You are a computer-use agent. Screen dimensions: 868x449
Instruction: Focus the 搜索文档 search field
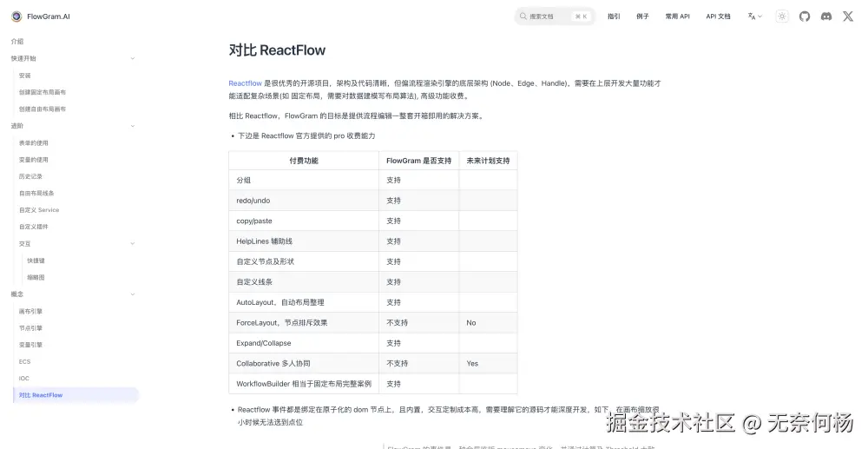tap(555, 17)
